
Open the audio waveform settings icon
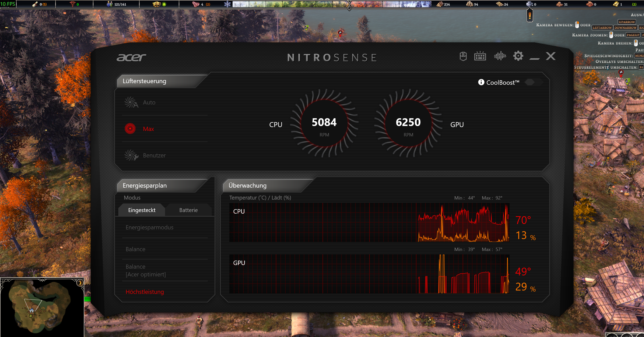point(500,56)
